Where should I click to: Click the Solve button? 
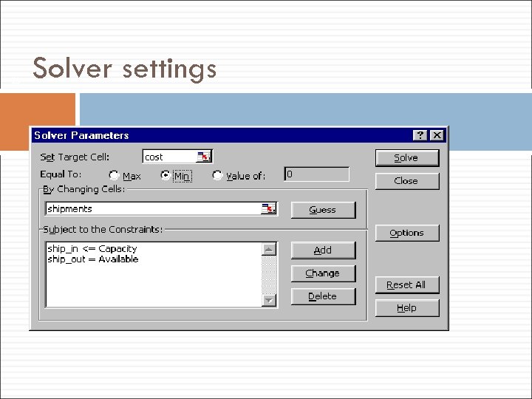tap(407, 158)
